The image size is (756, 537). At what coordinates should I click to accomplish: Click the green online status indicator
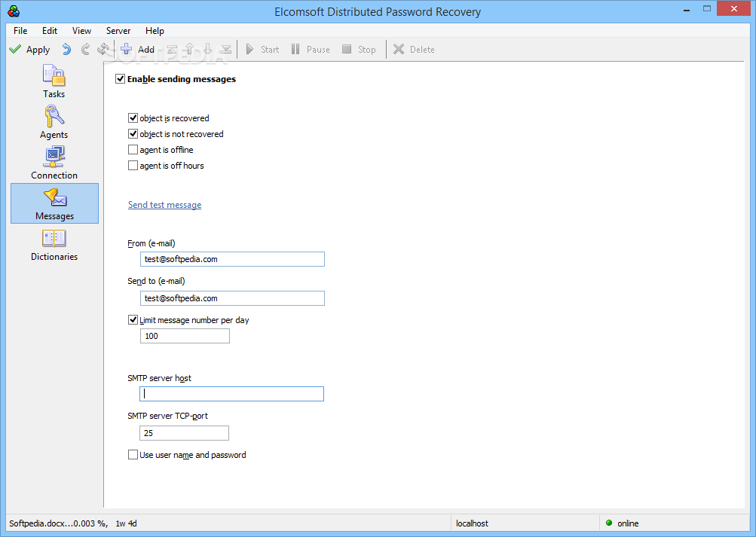pyautogui.click(x=609, y=523)
